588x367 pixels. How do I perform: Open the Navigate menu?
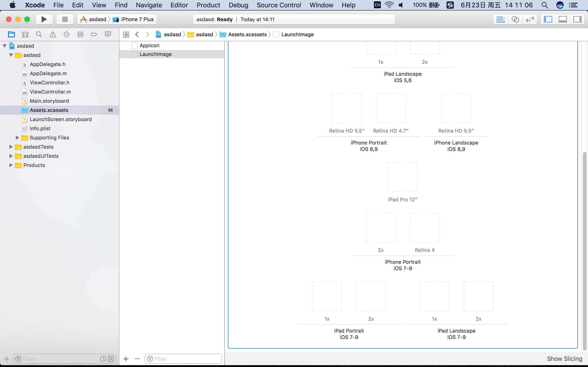point(149,5)
